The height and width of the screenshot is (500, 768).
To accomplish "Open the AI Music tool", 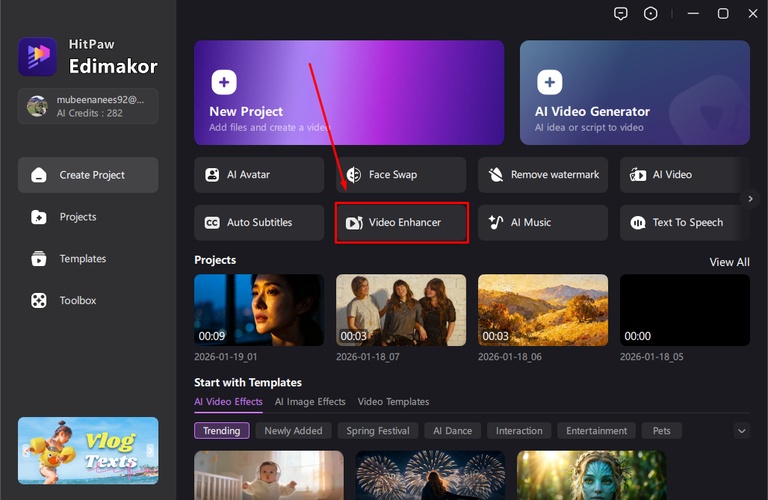I will tap(543, 223).
